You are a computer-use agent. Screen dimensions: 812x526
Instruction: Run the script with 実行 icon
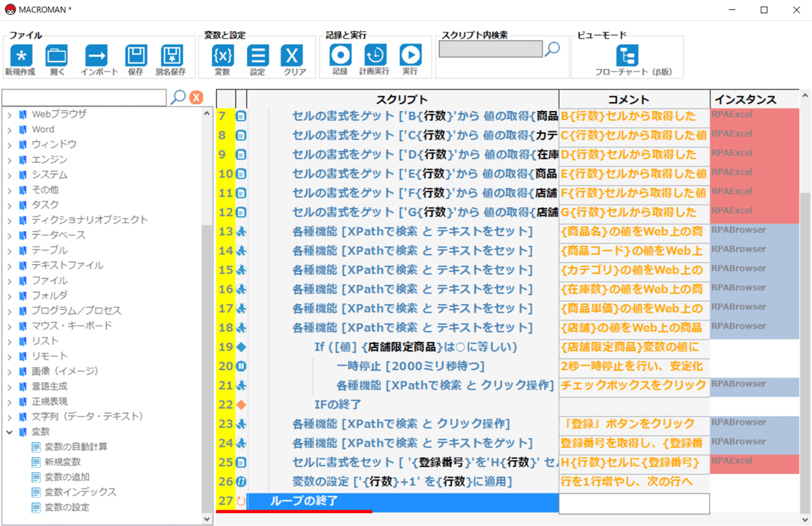tap(410, 56)
